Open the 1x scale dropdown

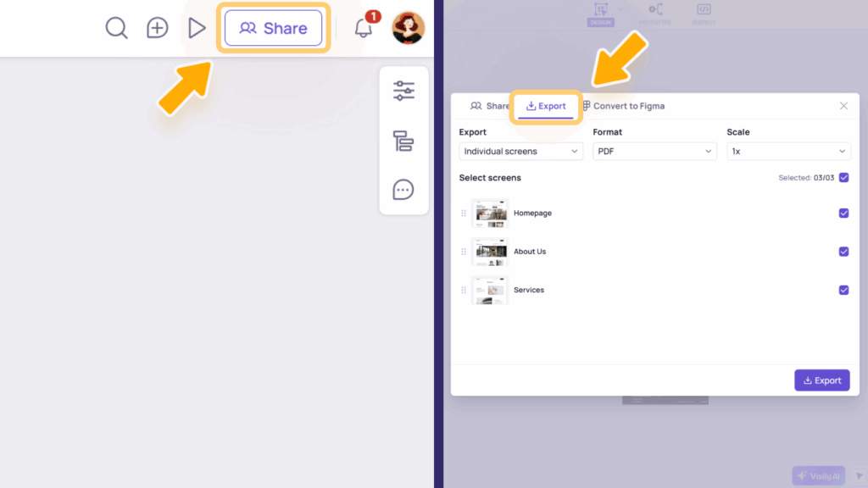tap(788, 151)
